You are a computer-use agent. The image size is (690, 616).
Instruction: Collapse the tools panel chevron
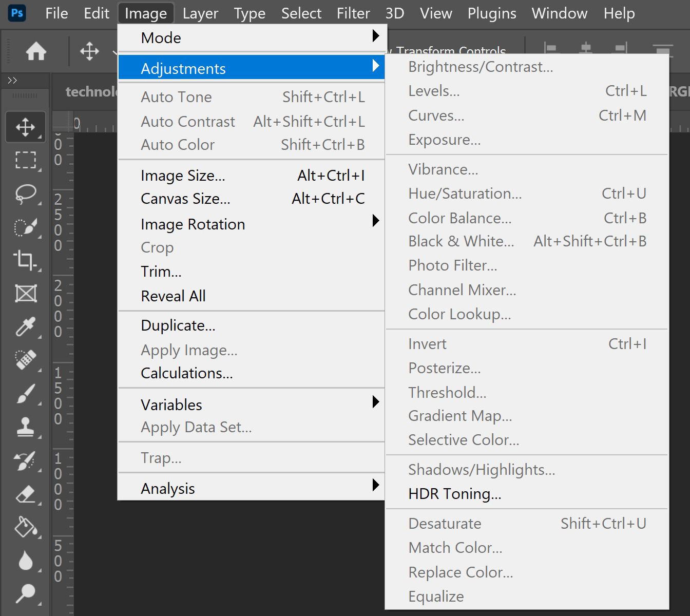point(12,80)
